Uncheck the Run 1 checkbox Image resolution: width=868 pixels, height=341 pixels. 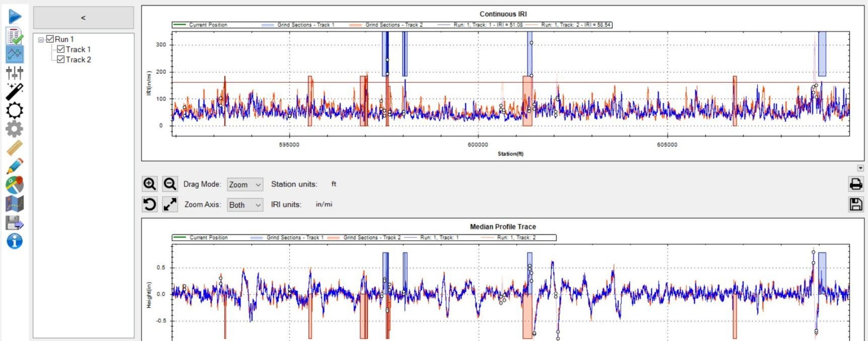click(x=50, y=39)
